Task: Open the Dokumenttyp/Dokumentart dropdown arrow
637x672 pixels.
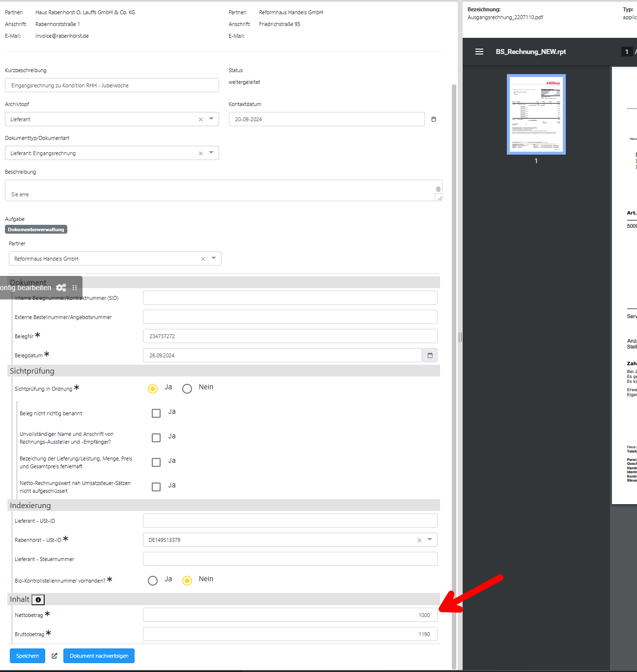Action: coord(211,153)
